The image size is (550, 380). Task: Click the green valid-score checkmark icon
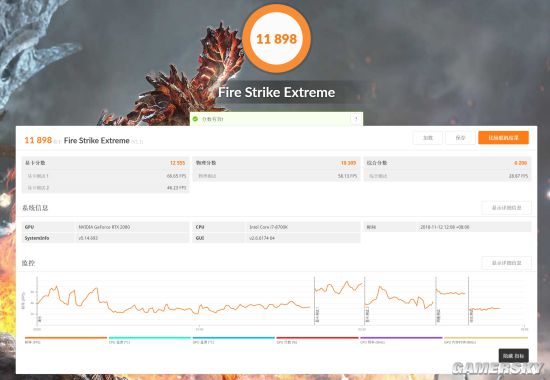195,119
